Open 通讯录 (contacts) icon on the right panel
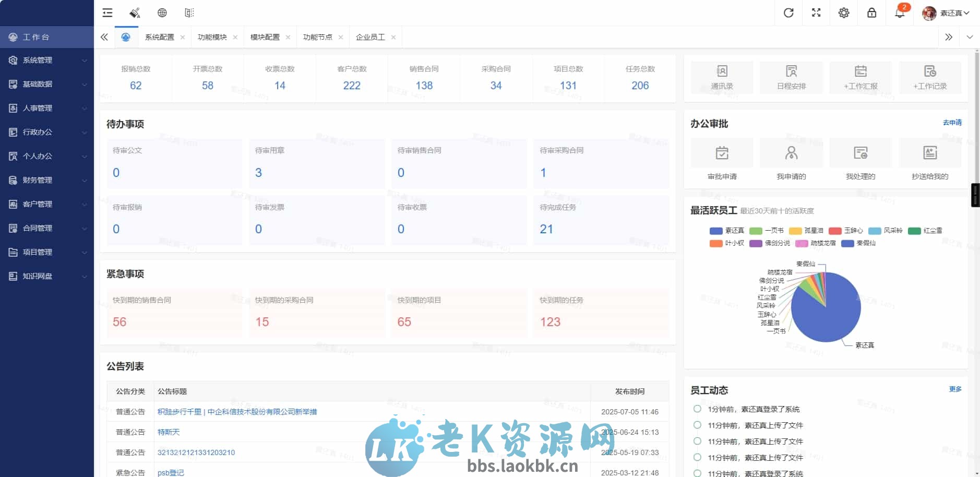The width and height of the screenshot is (980, 477). (x=721, y=77)
